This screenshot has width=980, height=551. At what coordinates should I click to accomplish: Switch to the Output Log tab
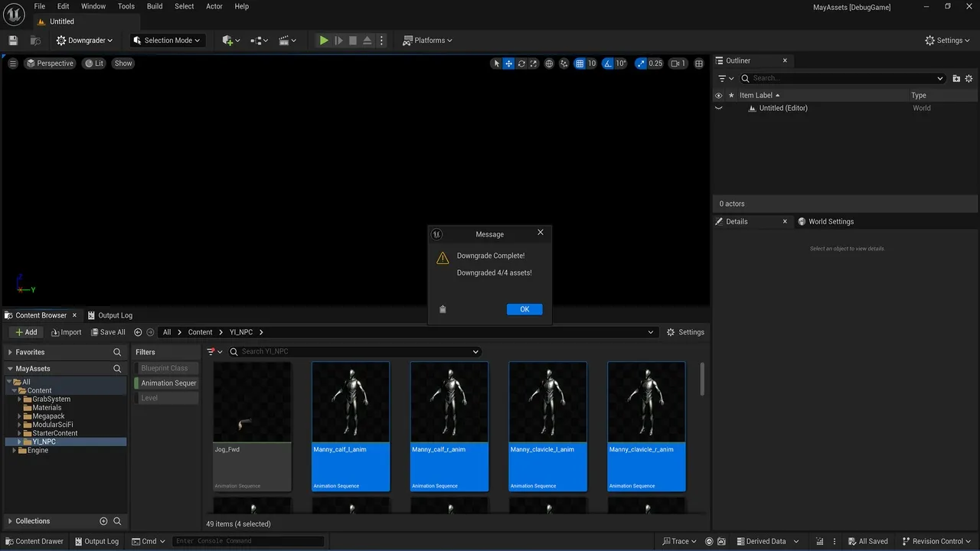click(x=109, y=315)
